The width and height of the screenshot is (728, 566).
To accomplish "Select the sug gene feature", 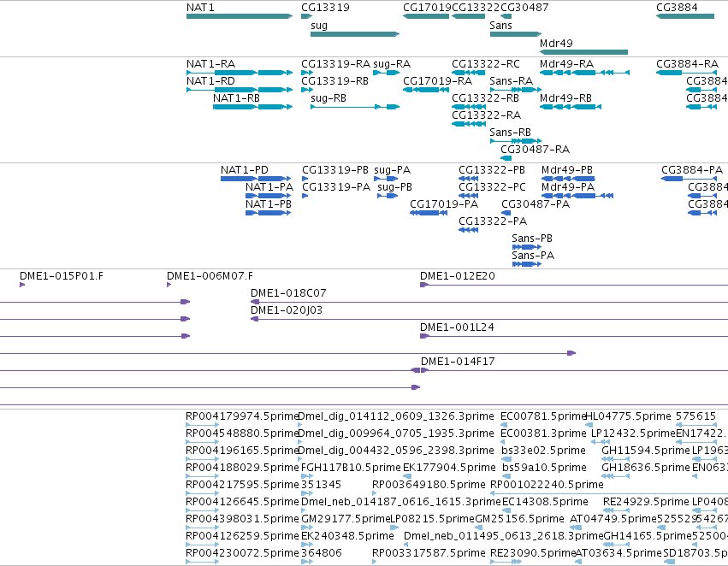I will point(355,34).
